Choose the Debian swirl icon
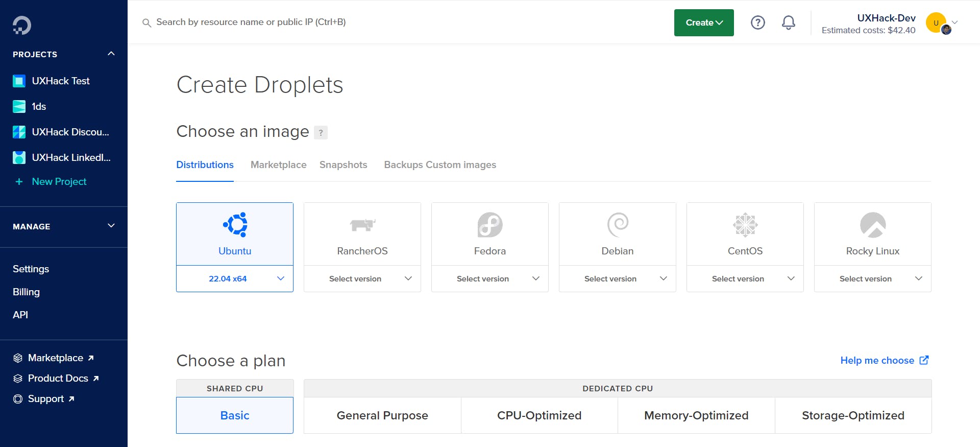980x447 pixels. tap(617, 225)
